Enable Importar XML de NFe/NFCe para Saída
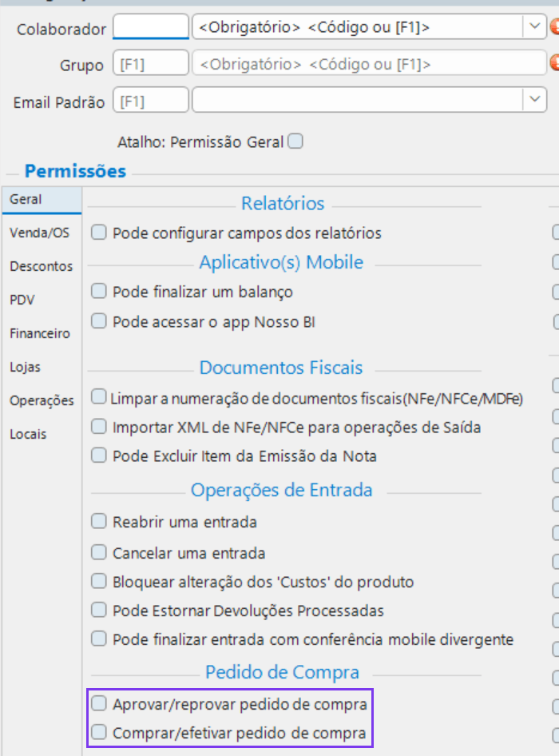Image resolution: width=559 pixels, height=756 pixels. click(99, 427)
